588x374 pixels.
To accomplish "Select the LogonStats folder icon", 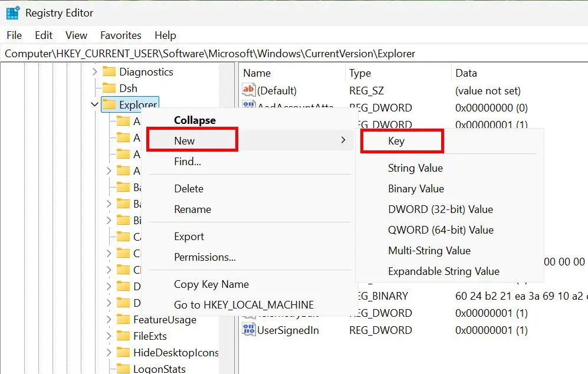I will tap(123, 368).
